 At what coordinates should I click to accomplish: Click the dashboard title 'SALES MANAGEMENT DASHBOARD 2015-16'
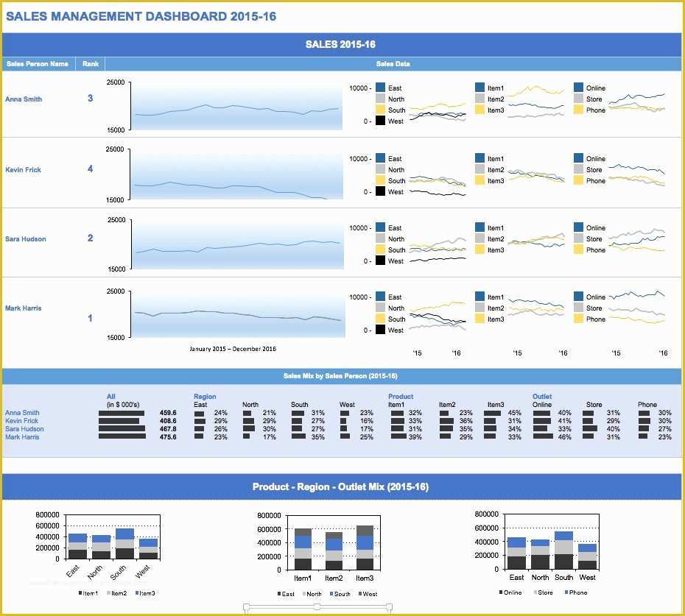141,17
